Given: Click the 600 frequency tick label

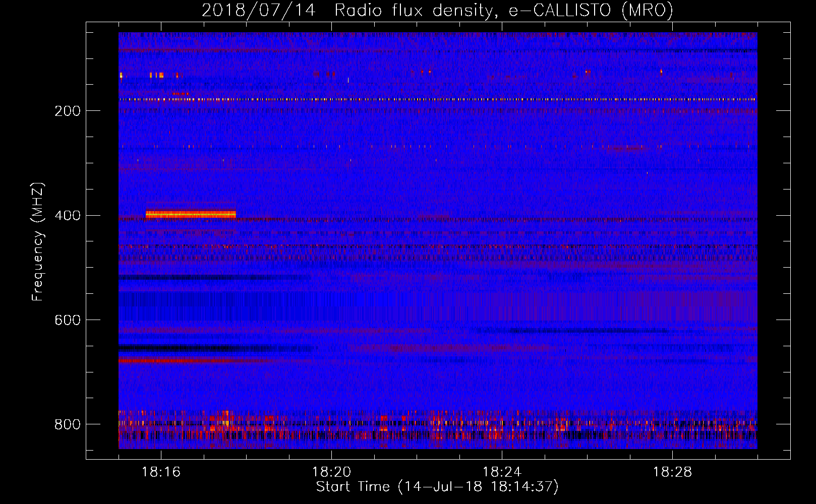Looking at the screenshot, I should coord(68,321).
